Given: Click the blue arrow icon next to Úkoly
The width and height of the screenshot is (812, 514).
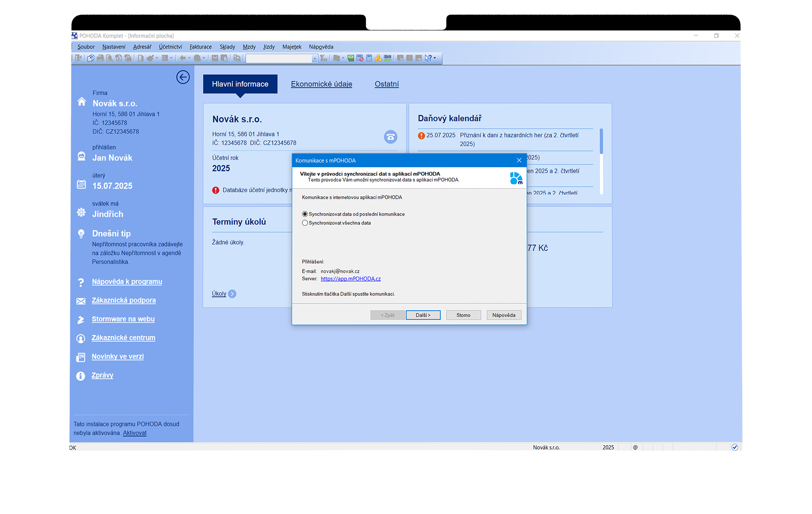Looking at the screenshot, I should [x=232, y=294].
